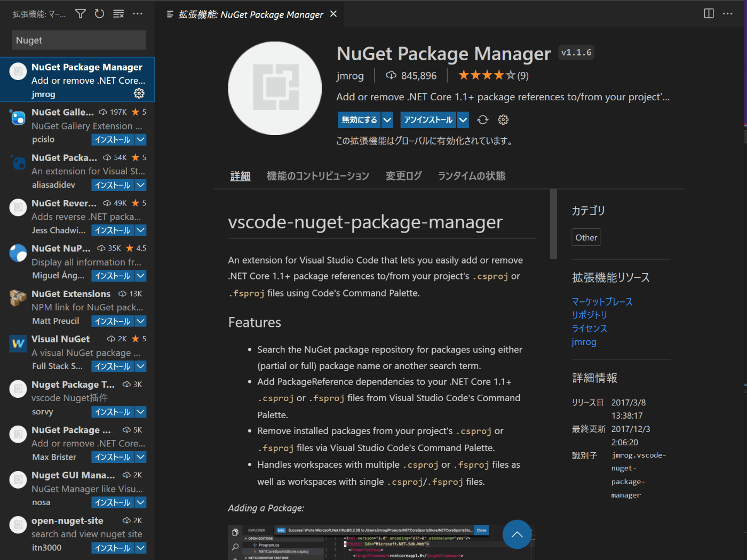Image resolution: width=747 pixels, height=560 pixels.
Task: Open the リポジトリ link
Action: tap(590, 315)
